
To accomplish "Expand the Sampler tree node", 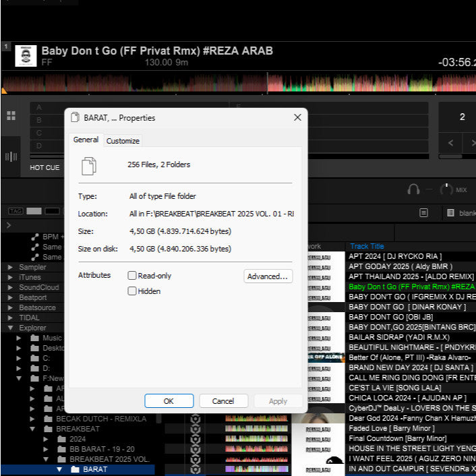I will pyautogui.click(x=10, y=267).
